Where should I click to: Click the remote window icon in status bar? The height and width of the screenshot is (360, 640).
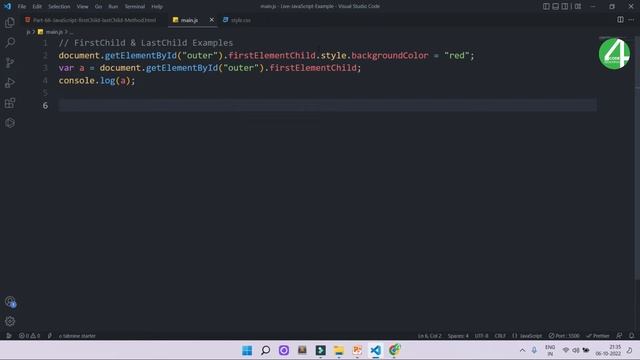pyautogui.click(x=8, y=336)
